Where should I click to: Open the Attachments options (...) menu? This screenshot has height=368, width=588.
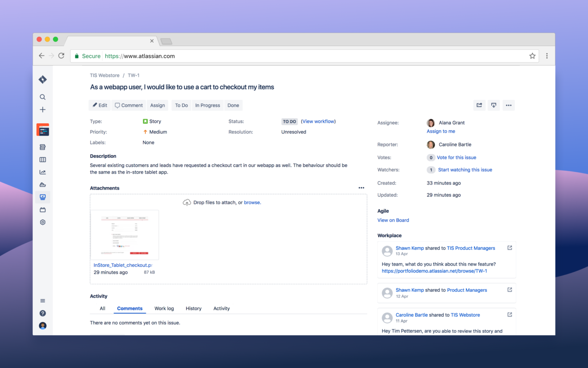(x=361, y=188)
